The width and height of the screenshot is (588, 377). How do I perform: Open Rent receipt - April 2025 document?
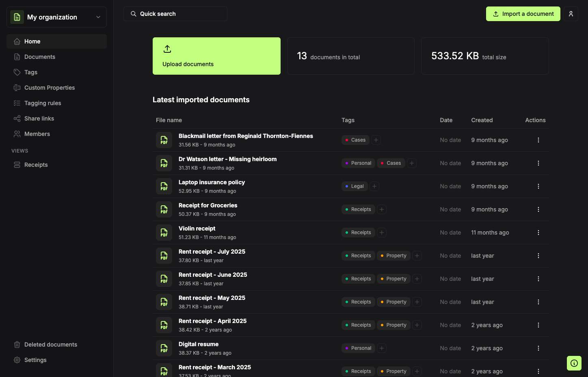[x=212, y=321]
